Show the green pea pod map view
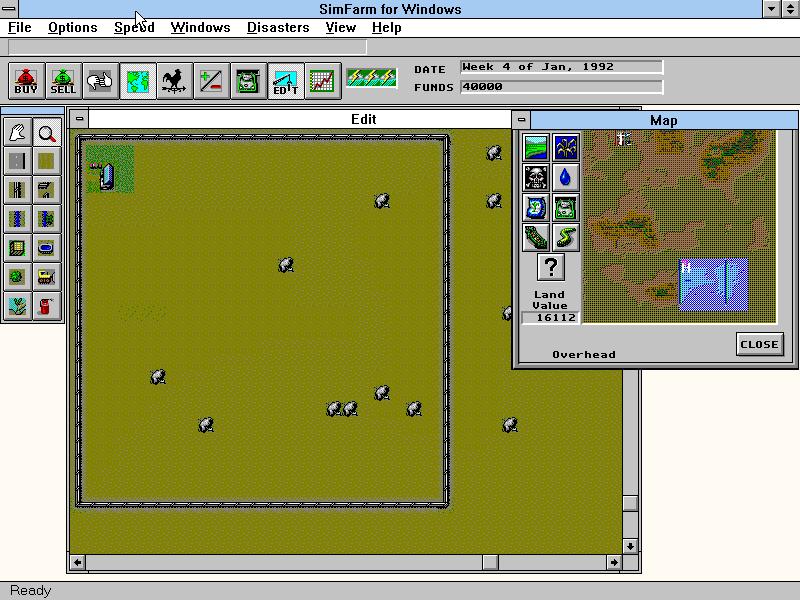 coord(536,237)
